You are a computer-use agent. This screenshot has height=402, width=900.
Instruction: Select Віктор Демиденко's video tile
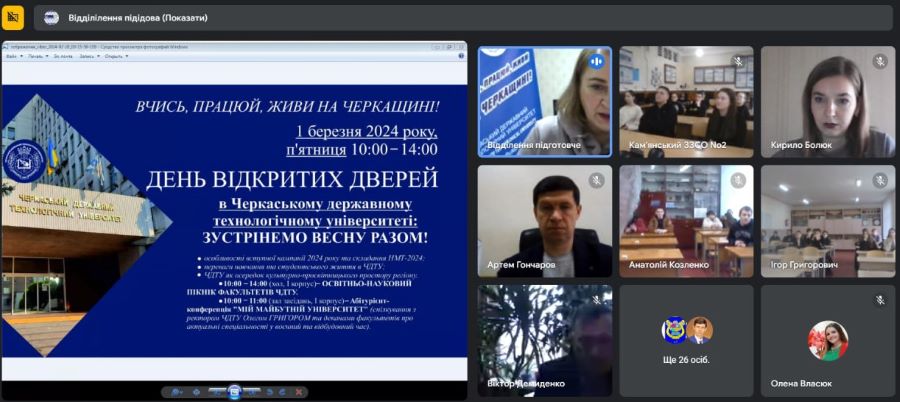tap(545, 341)
